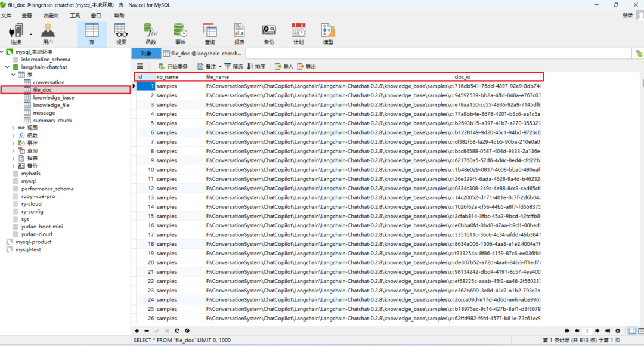Click the 筛选 (Filter) toolbar item

tap(234, 66)
